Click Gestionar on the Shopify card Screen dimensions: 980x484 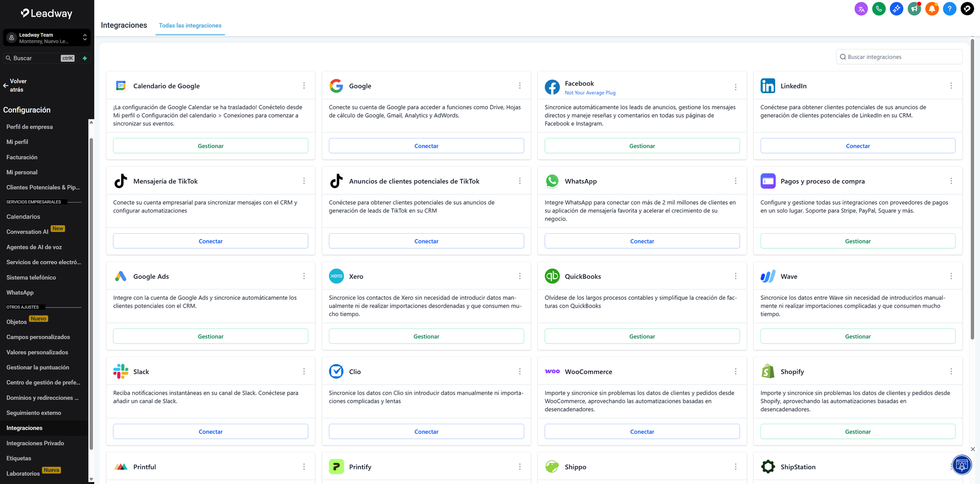click(x=858, y=432)
